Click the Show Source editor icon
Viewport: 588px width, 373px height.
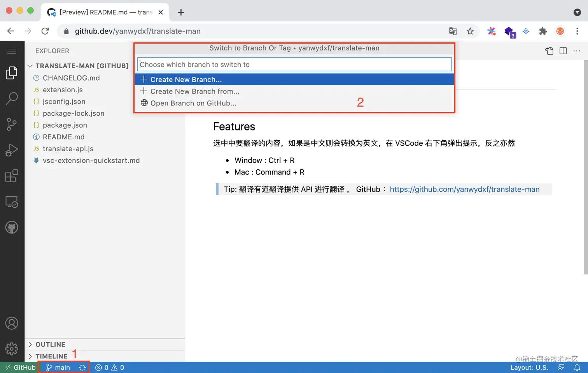(549, 51)
